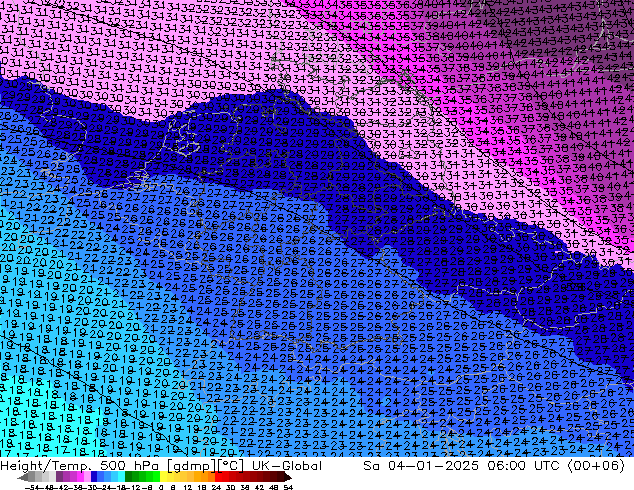Click the "06:00 UTC" time text

click(x=523, y=466)
